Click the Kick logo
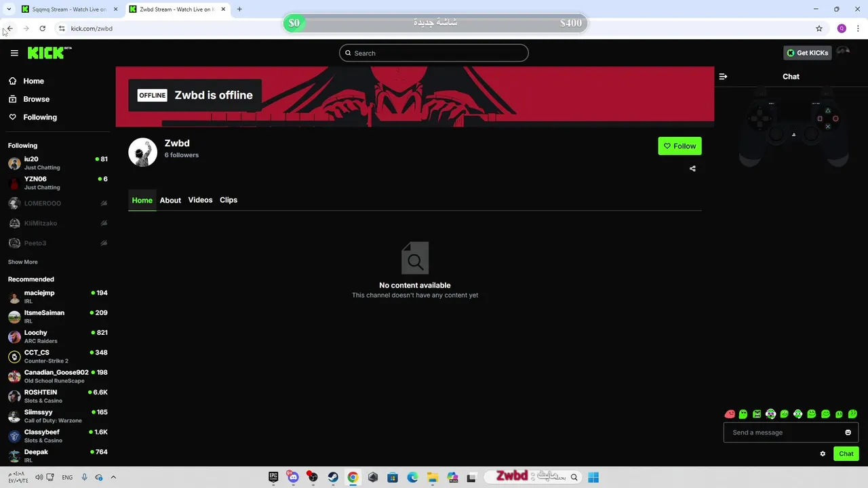Screen dimensions: 868x488 coord(50,53)
